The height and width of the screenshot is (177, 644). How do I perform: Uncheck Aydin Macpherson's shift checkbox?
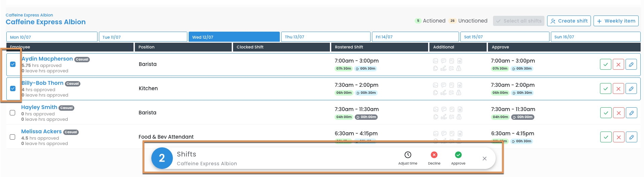click(13, 64)
